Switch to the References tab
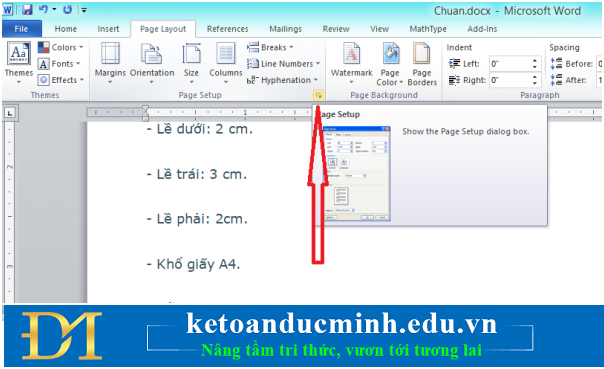Viewport: 604px width, 369px height. pos(228,29)
